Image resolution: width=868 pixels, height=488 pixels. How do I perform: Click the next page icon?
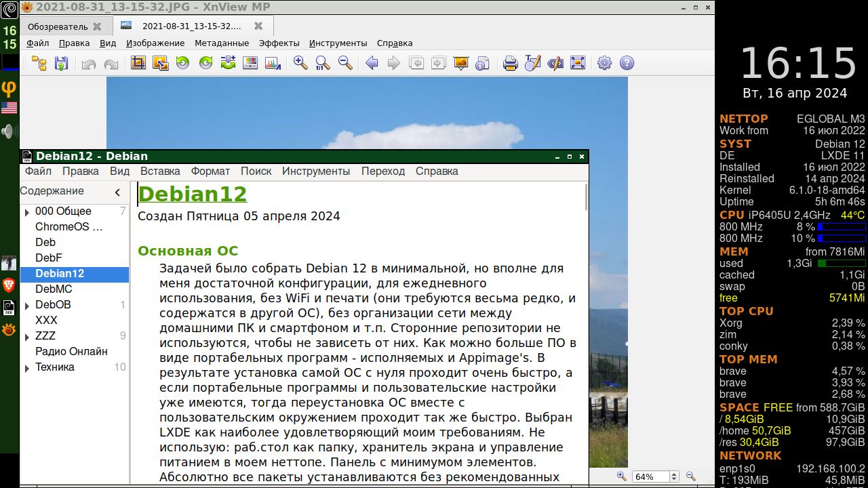click(439, 63)
